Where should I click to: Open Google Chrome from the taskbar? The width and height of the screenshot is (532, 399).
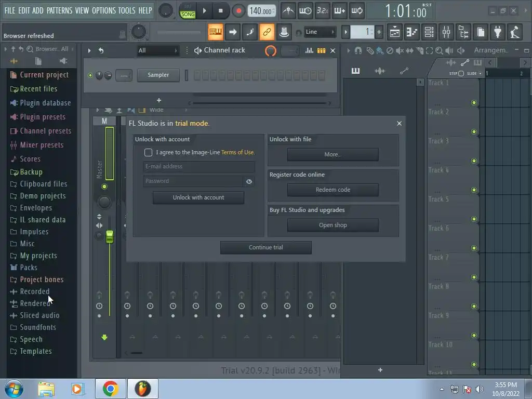(x=111, y=389)
